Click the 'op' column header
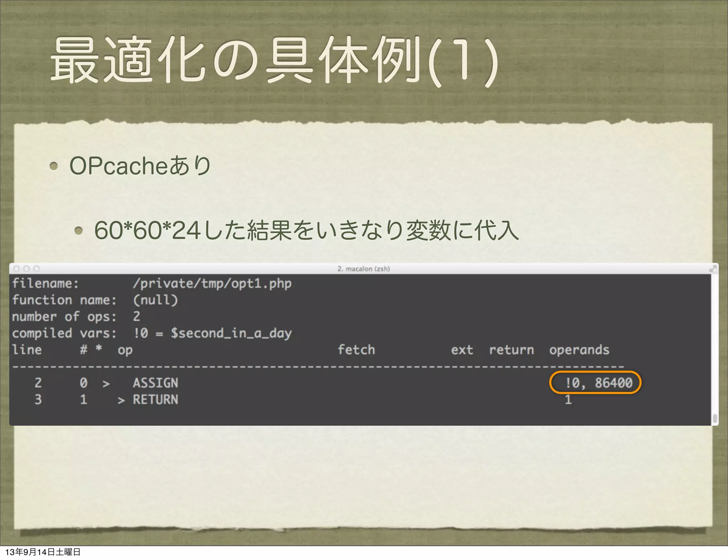728x560 pixels. tap(125, 351)
